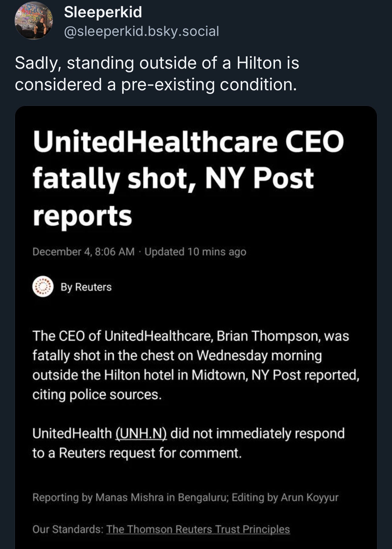Open the embedded Reuters article screenshot

[196, 327]
